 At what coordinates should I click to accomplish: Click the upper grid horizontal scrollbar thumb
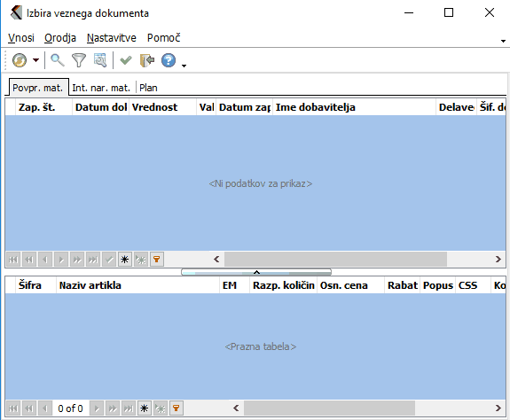(335, 259)
